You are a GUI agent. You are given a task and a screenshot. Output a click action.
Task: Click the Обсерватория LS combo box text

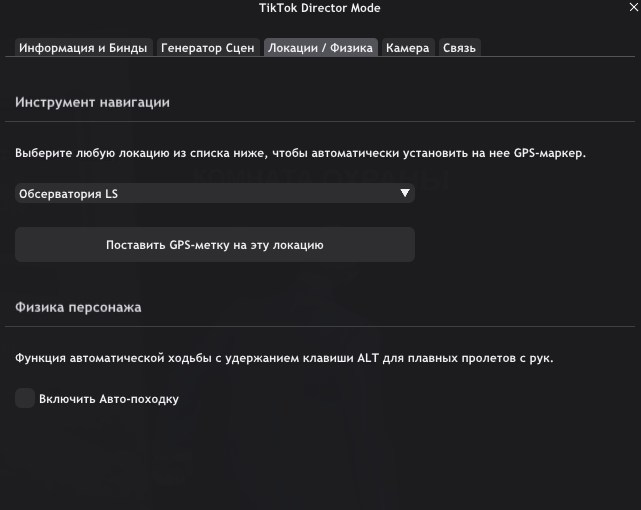pyautogui.click(x=68, y=194)
